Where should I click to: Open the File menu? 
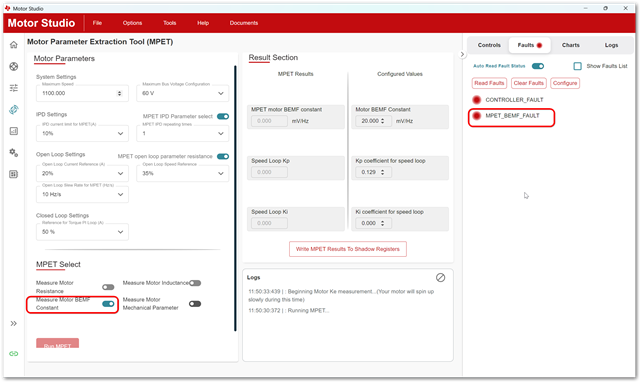(x=97, y=23)
